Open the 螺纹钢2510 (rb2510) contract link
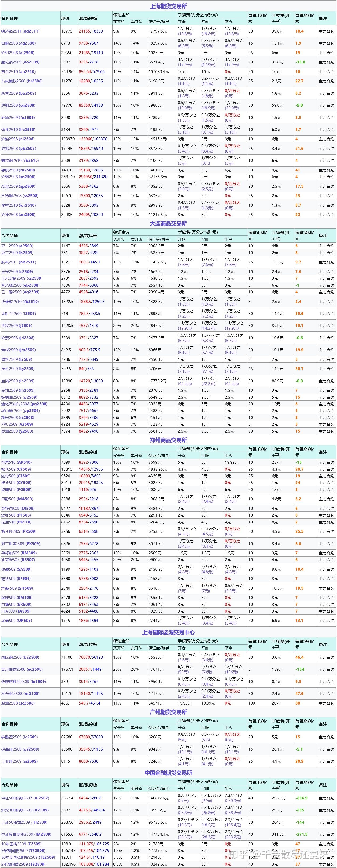The width and height of the screenshot is (337, 868). pos(20,160)
